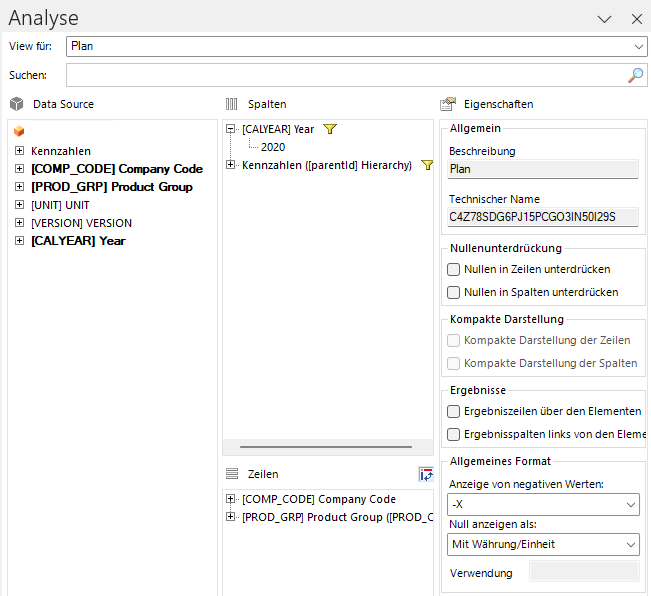
Task: Enable Nullen in Spalten unterdrücken
Action: (x=453, y=293)
